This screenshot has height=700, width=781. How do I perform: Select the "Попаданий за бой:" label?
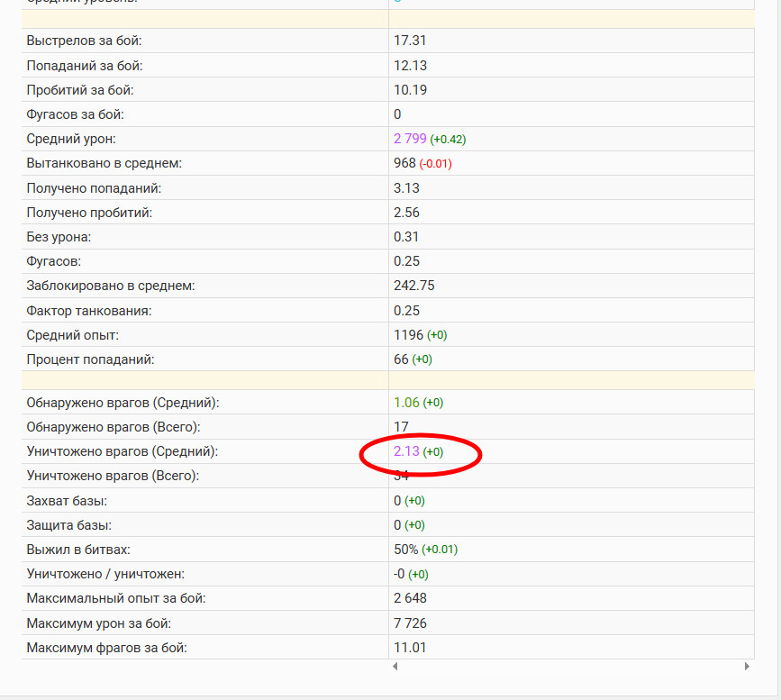85,66
